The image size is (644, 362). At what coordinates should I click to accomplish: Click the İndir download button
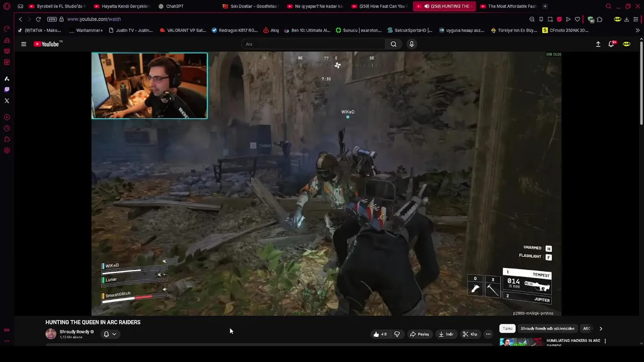click(x=446, y=334)
